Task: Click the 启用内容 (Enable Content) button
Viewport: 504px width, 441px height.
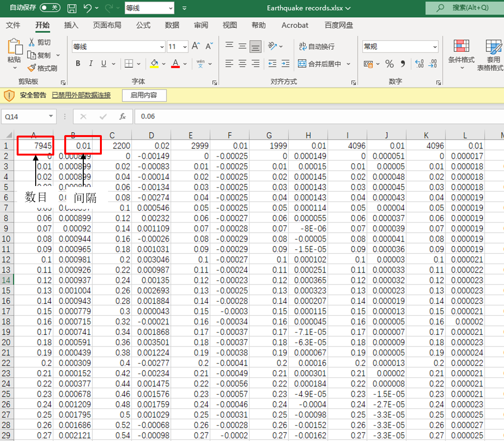Action: [x=144, y=96]
